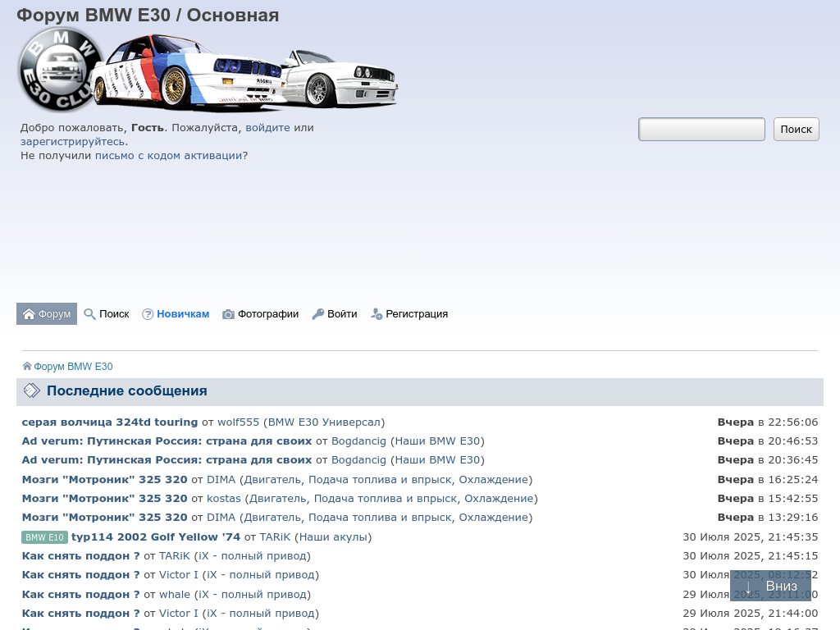Click the key icon for Войти
The height and width of the screenshot is (630, 840).
point(318,314)
